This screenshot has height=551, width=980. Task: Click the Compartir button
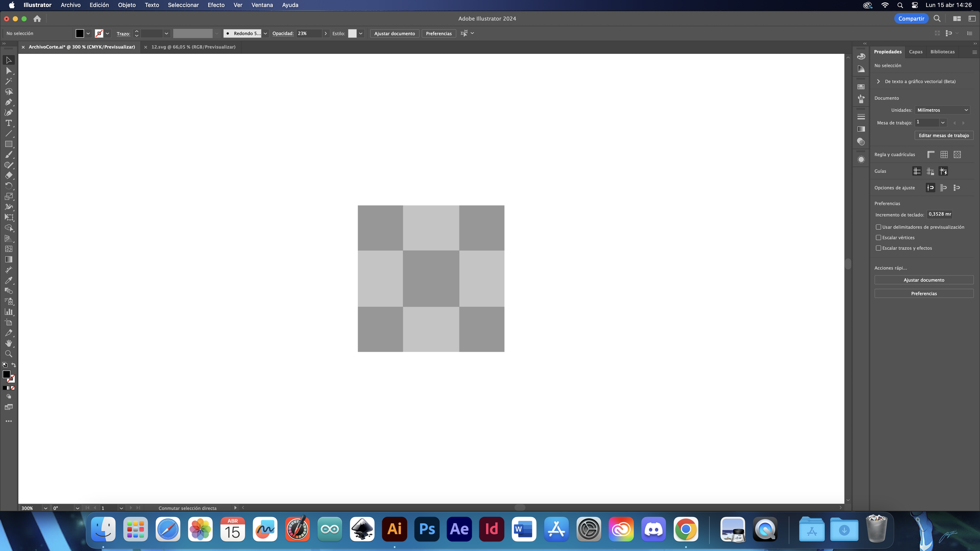pos(911,19)
